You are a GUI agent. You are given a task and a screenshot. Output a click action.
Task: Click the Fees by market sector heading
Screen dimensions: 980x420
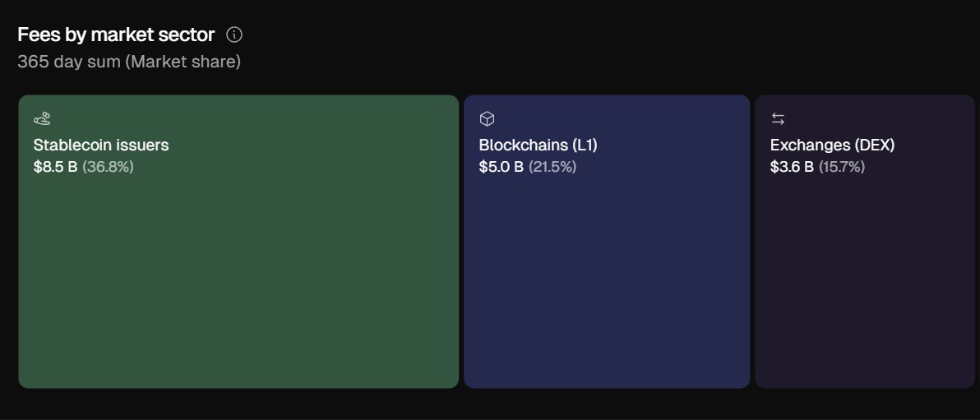pos(116,35)
